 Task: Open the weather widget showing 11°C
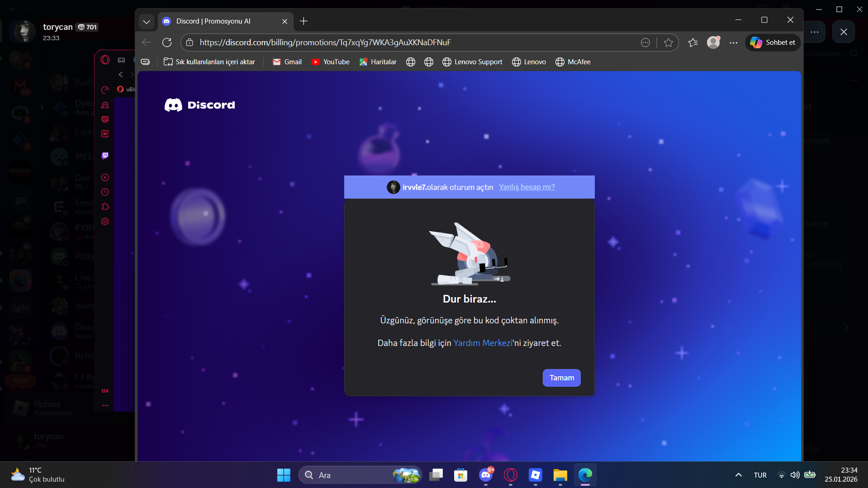38,475
